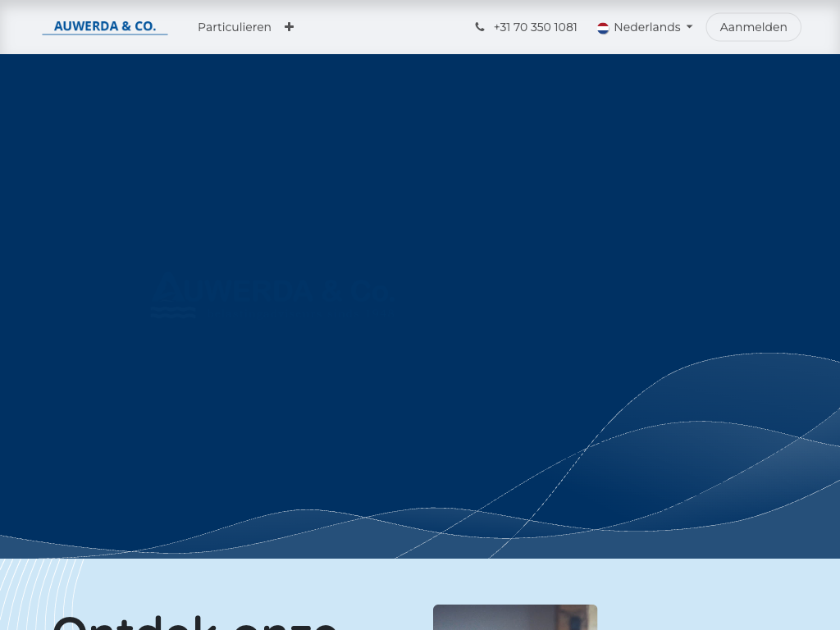Screen dimensions: 840x630
Task: Click the "Ontdek onze" heading text
Action: 195,622
